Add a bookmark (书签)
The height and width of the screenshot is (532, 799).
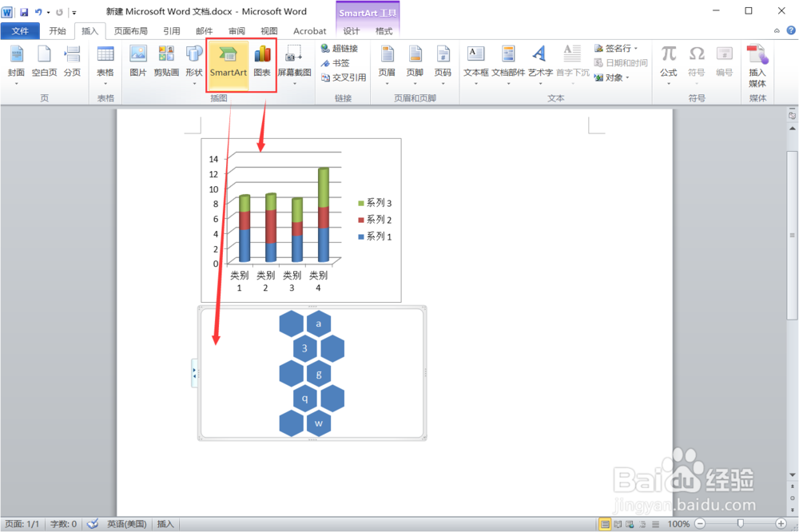[336, 63]
